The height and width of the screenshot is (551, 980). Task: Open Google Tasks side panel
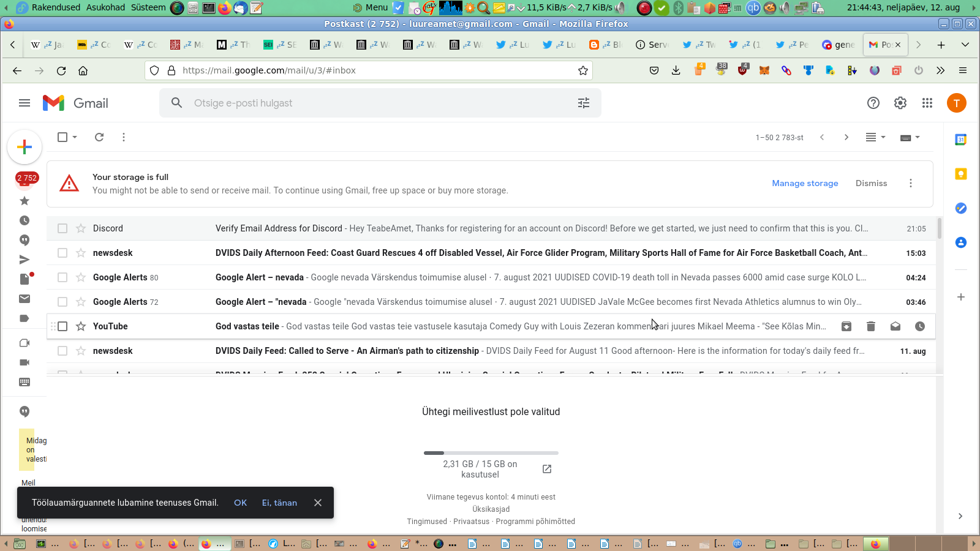click(x=961, y=208)
